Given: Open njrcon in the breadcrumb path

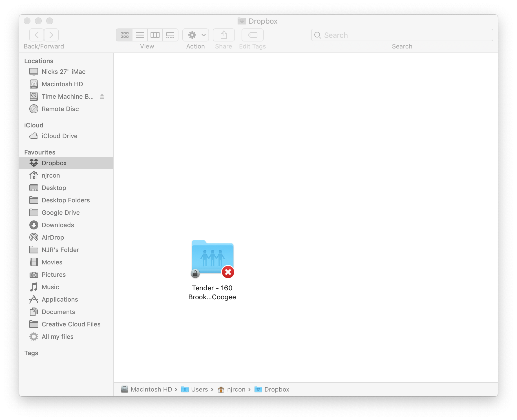Looking at the screenshot, I should (236, 389).
